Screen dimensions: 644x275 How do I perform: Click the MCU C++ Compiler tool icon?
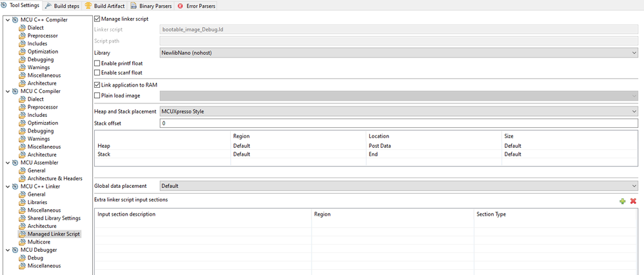[x=15, y=20]
